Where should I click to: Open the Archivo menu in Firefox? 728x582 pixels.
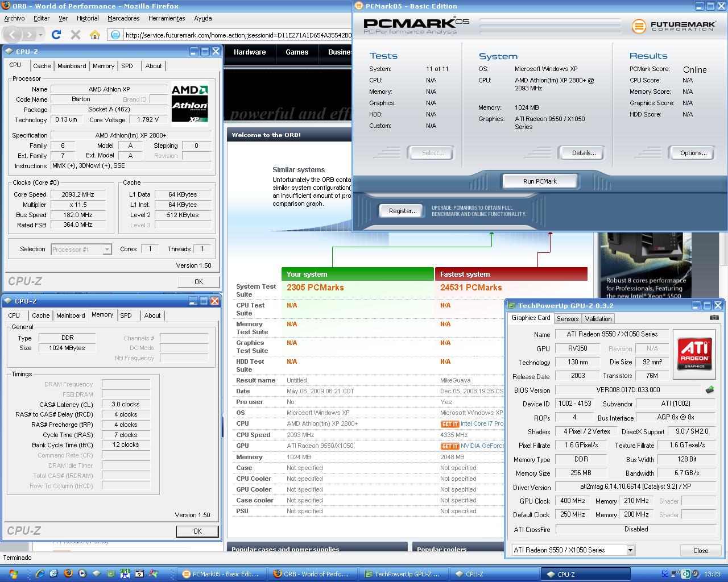coord(14,18)
